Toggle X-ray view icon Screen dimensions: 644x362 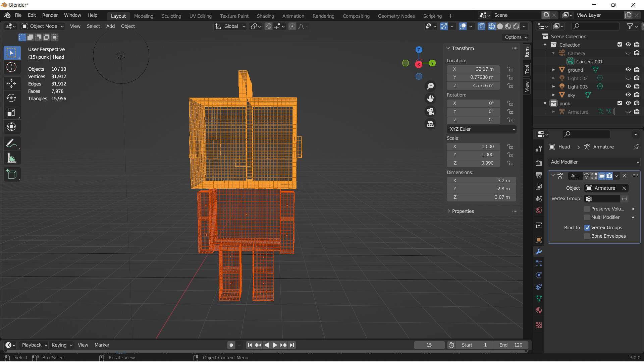click(481, 26)
